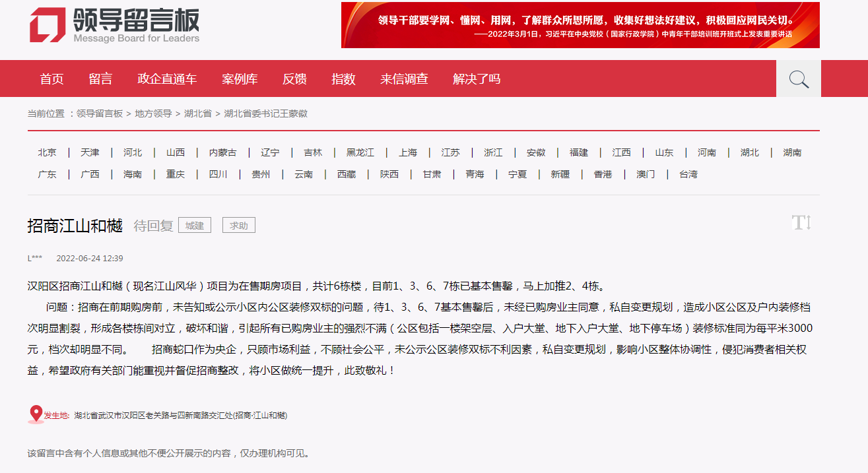Click the 城建 category tag

195,226
